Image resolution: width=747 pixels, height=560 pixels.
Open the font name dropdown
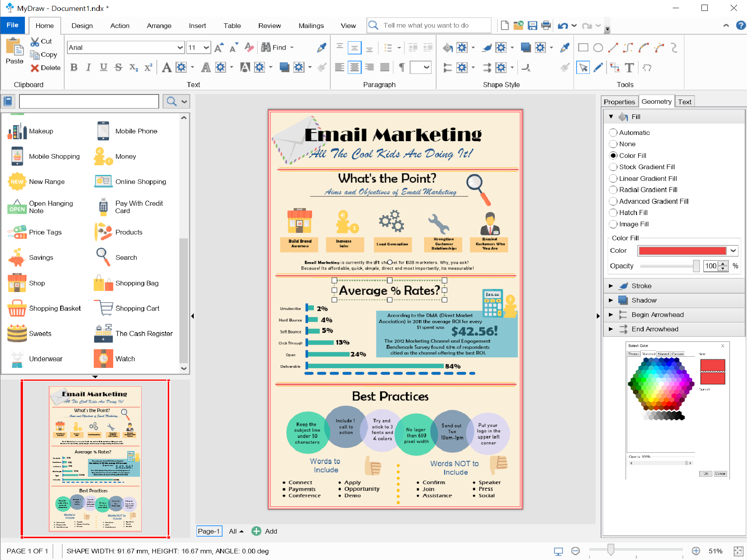tap(180, 47)
